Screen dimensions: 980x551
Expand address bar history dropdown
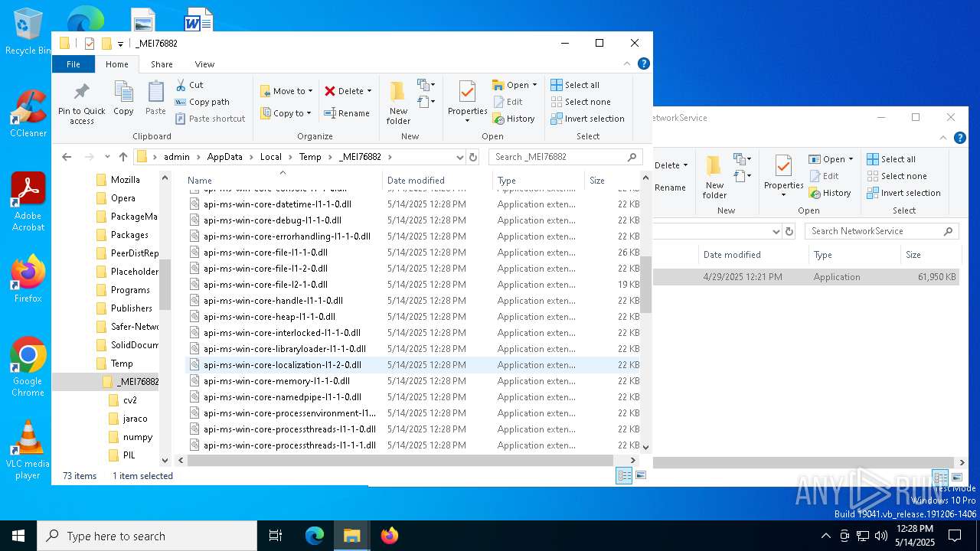coord(459,157)
